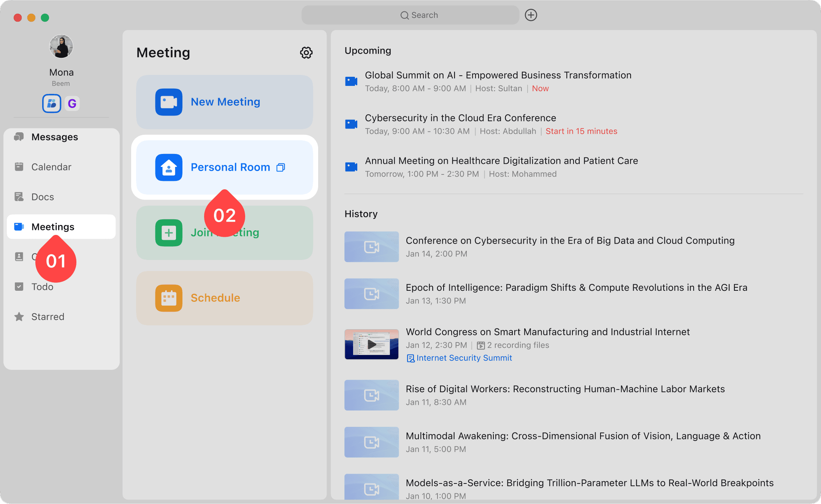The image size is (821, 504).
Task: Start a New Meeting
Action: 224,102
